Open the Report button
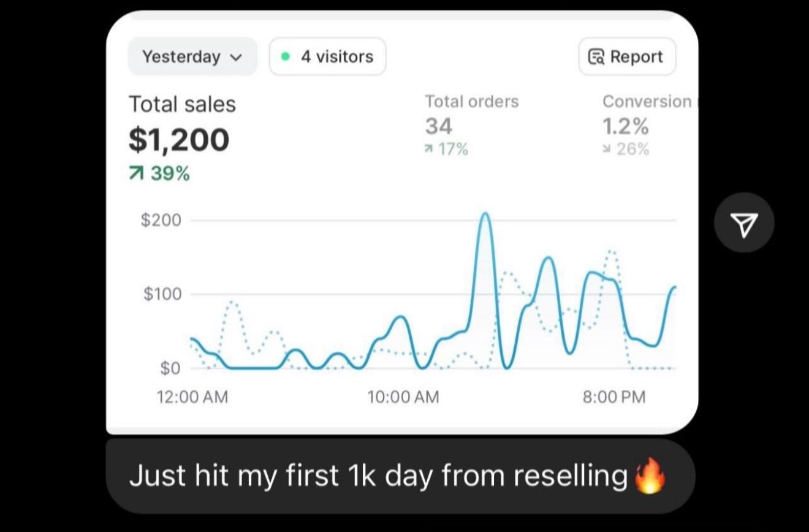This screenshot has height=532, width=809. coord(627,56)
